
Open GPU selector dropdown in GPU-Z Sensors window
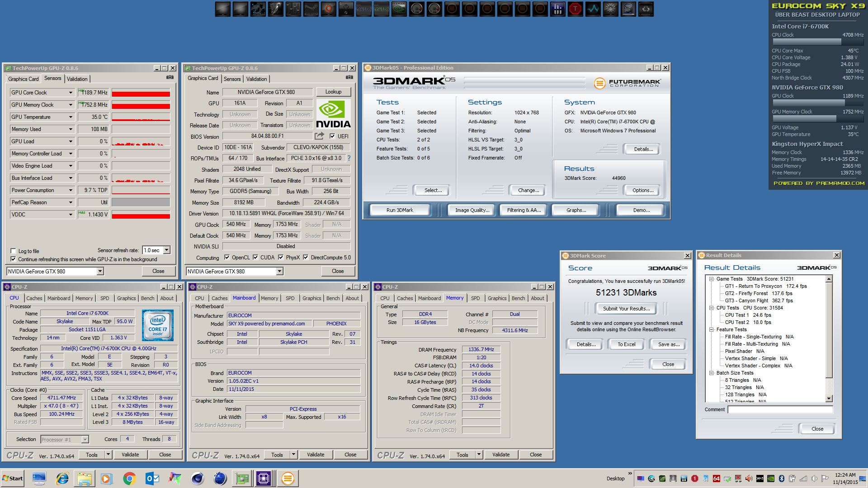click(x=100, y=271)
